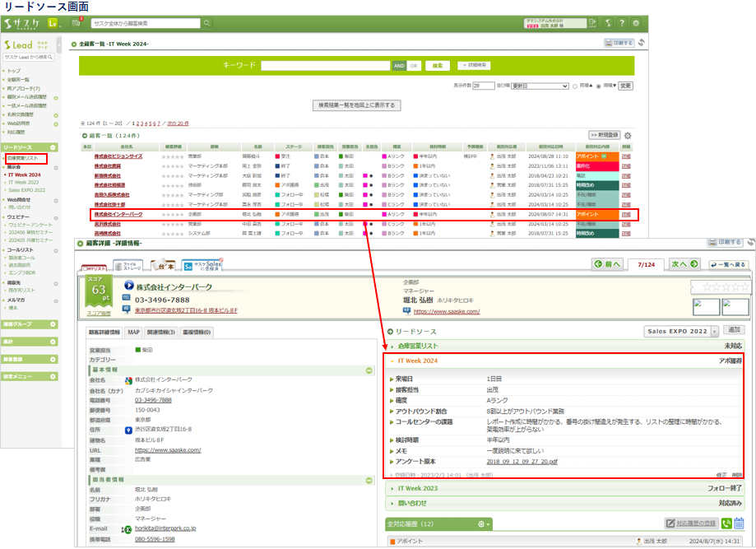Image resolution: width=756 pixels, height=549 pixels.
Task: Click the 次の20件 pagination link
Action: (178, 123)
